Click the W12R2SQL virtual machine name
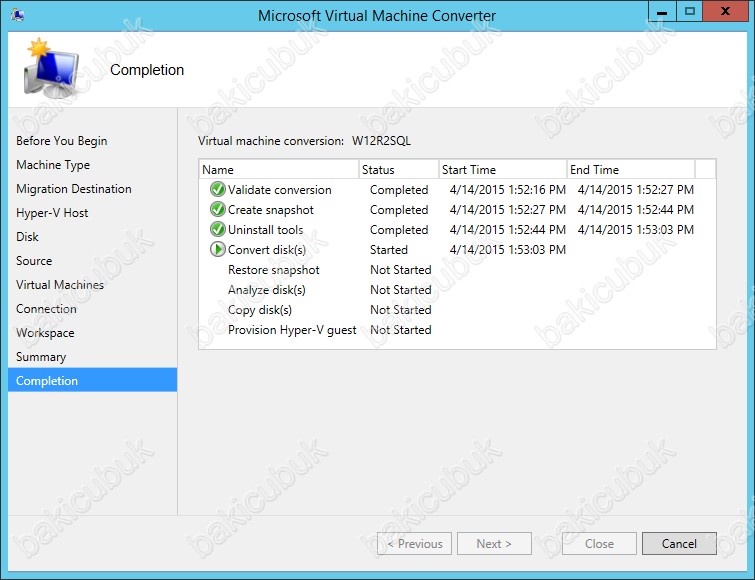The height and width of the screenshot is (580, 755). point(381,141)
